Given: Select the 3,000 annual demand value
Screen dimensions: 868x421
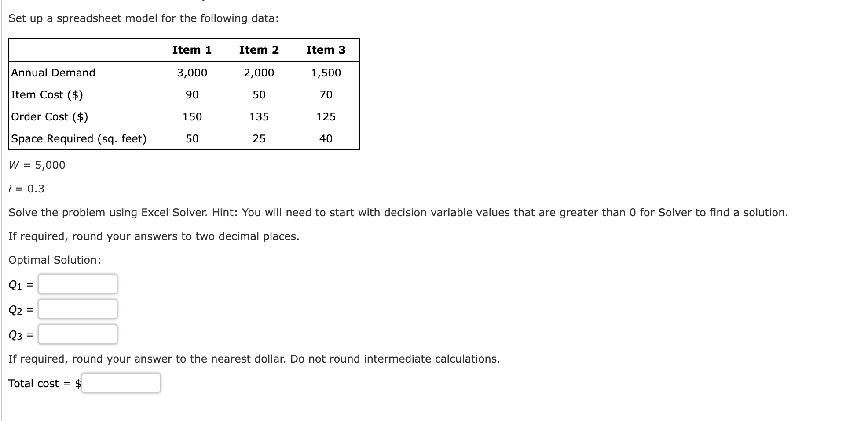Looking at the screenshot, I should (x=191, y=73).
